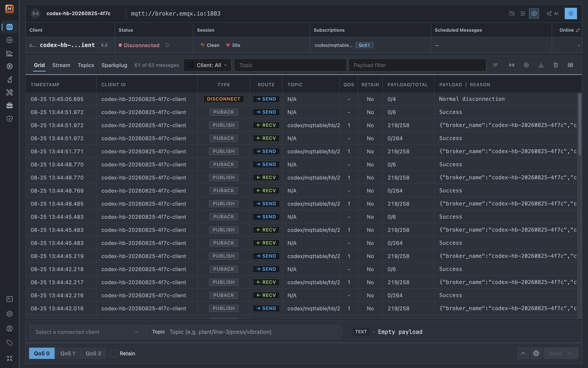This screenshot has width=588, height=368.
Task: Switch to the Grid tab
Action: (x=39, y=65)
